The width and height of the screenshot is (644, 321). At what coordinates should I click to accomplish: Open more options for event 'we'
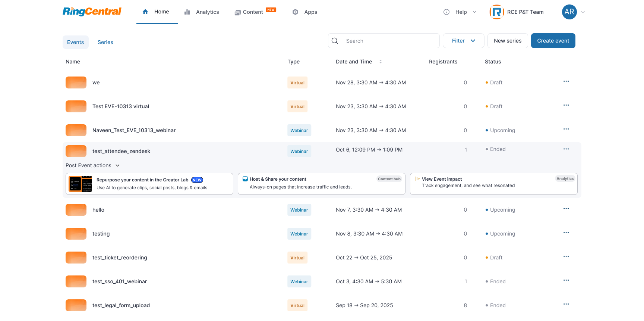click(566, 81)
